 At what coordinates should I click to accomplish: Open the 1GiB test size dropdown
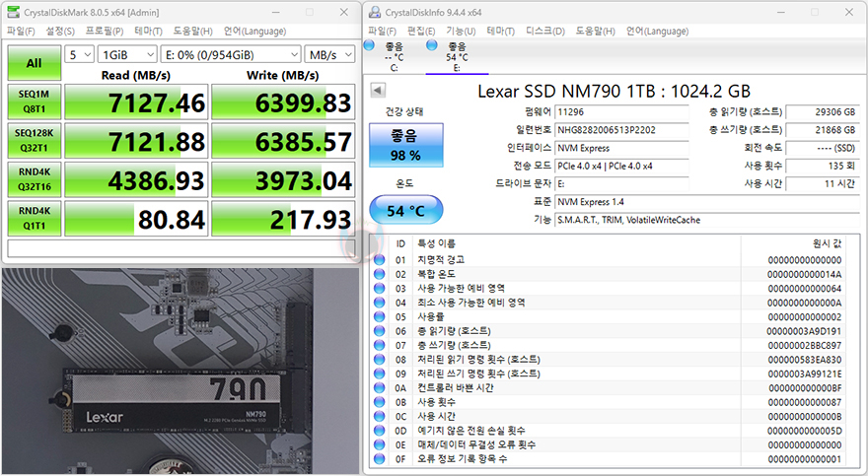coord(128,55)
